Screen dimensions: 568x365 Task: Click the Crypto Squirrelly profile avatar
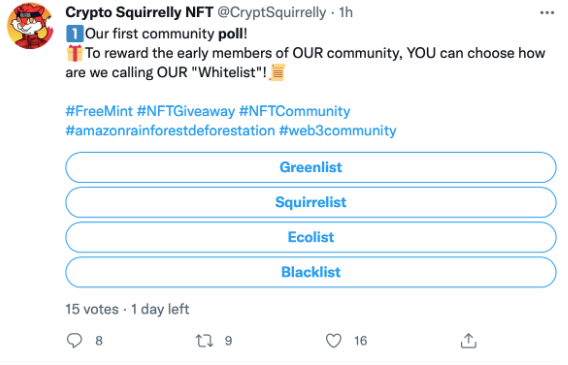pyautogui.click(x=30, y=26)
